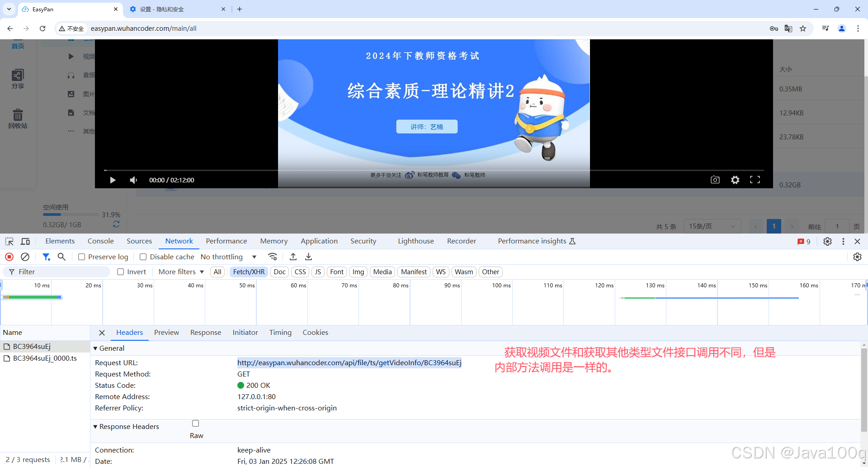Play the video in the player
The height and width of the screenshot is (467, 868).
coord(113,180)
